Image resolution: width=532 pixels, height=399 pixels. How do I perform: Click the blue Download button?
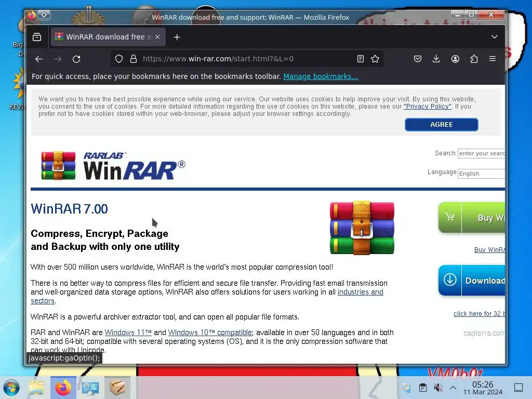(x=472, y=280)
